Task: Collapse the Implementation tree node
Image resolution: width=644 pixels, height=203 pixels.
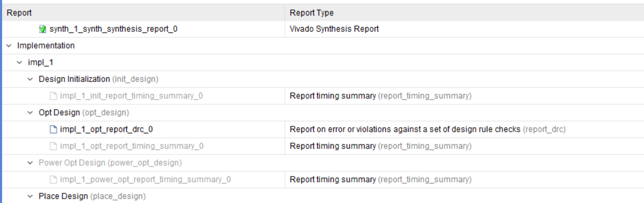Action: (9, 46)
